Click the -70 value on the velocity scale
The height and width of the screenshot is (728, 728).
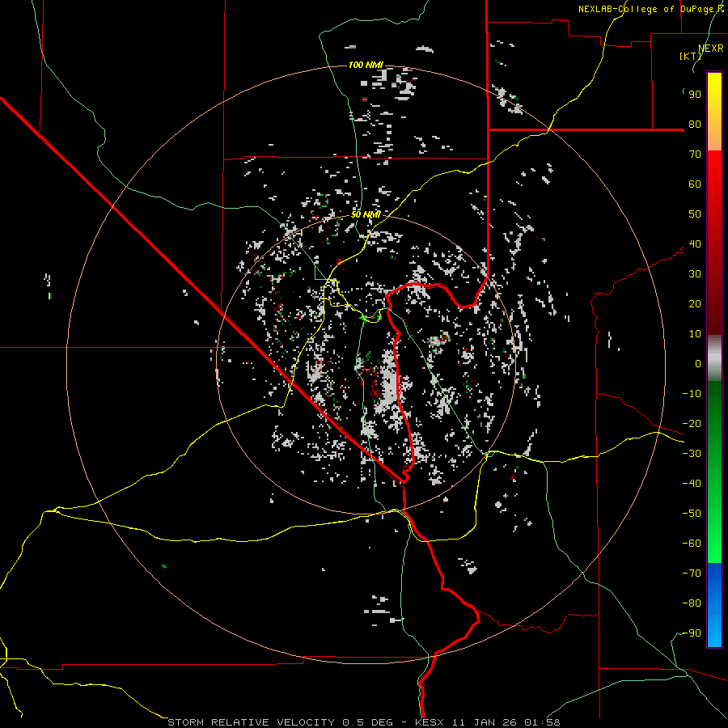click(x=692, y=574)
